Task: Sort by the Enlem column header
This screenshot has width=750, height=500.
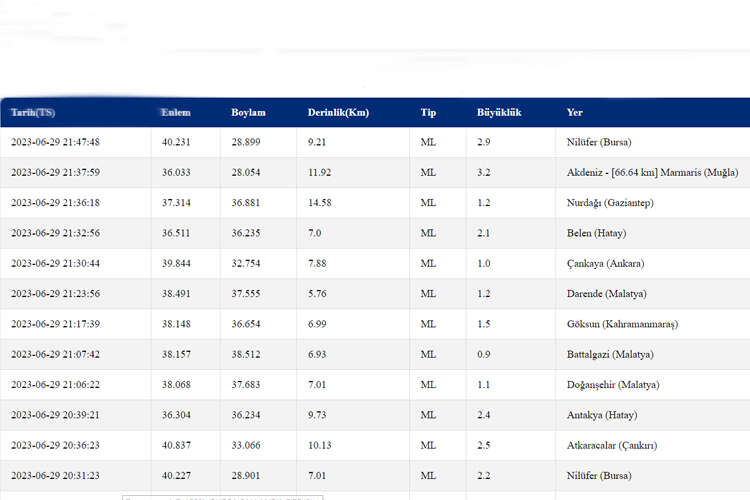Action: pyautogui.click(x=176, y=112)
